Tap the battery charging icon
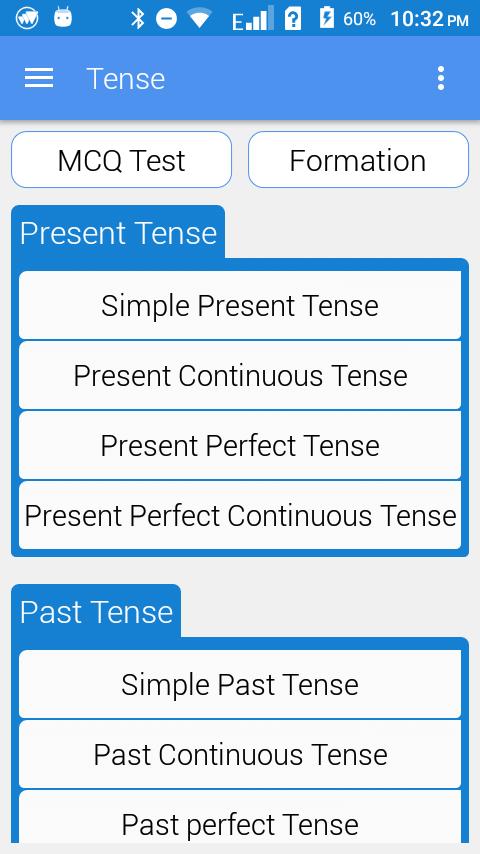This screenshot has height=854, width=480. tap(327, 19)
